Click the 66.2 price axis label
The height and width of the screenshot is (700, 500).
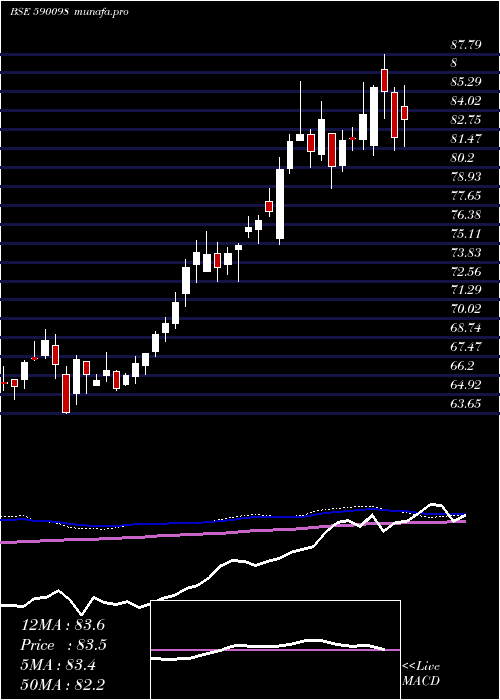(x=463, y=366)
